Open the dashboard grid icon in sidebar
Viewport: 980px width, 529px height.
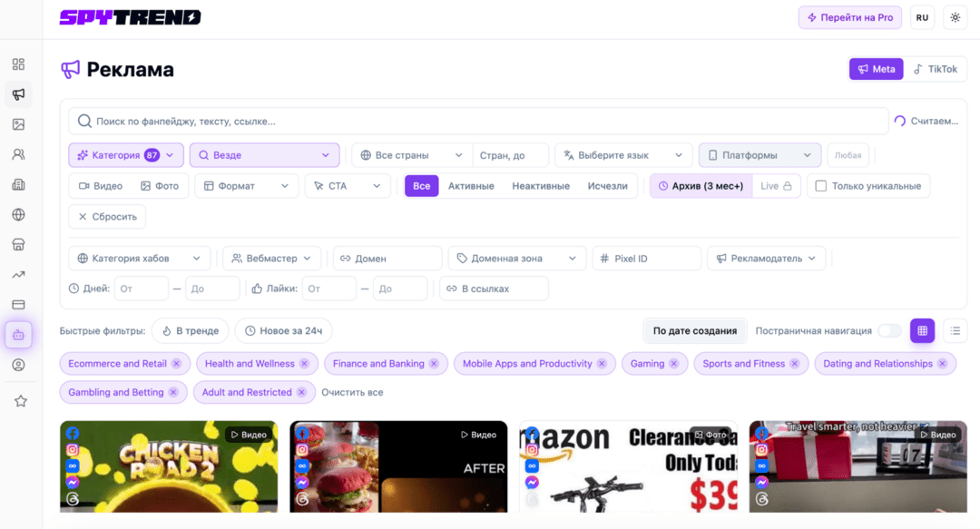19,64
